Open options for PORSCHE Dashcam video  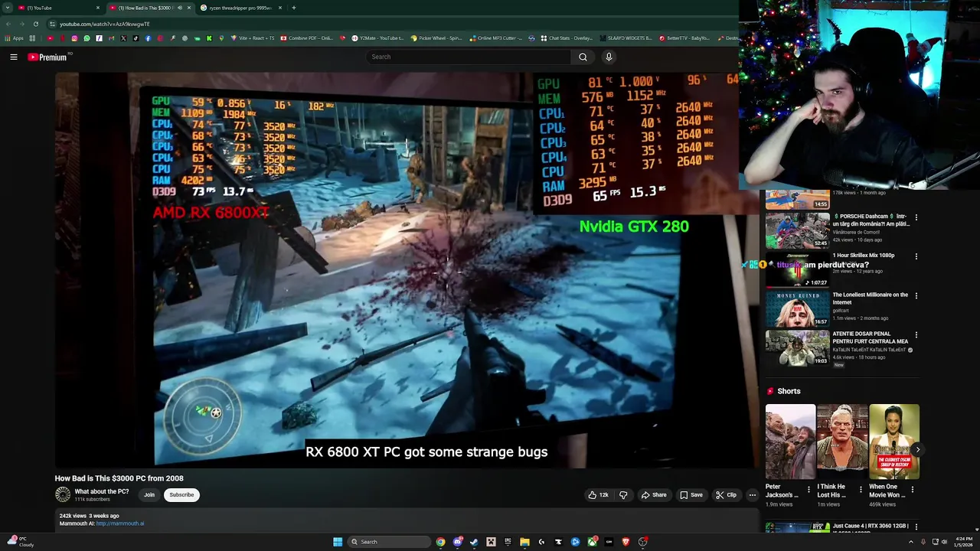point(916,217)
